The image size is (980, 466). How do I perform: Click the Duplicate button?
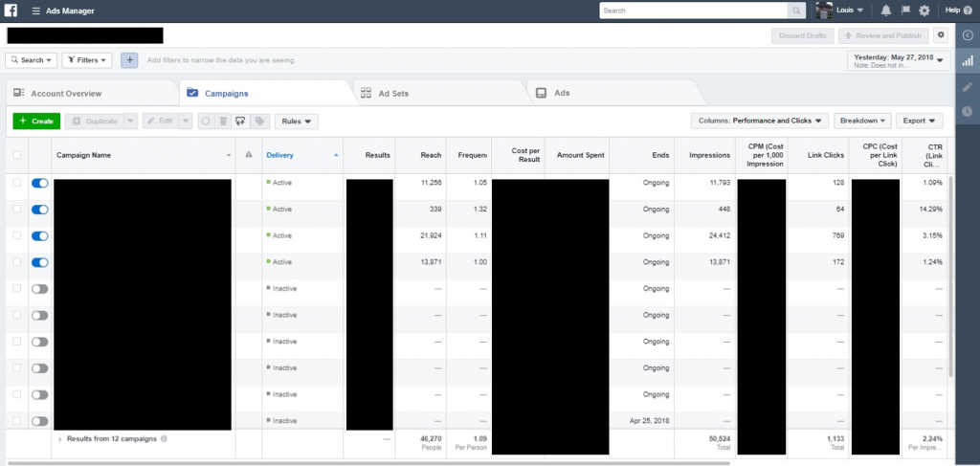coord(95,122)
